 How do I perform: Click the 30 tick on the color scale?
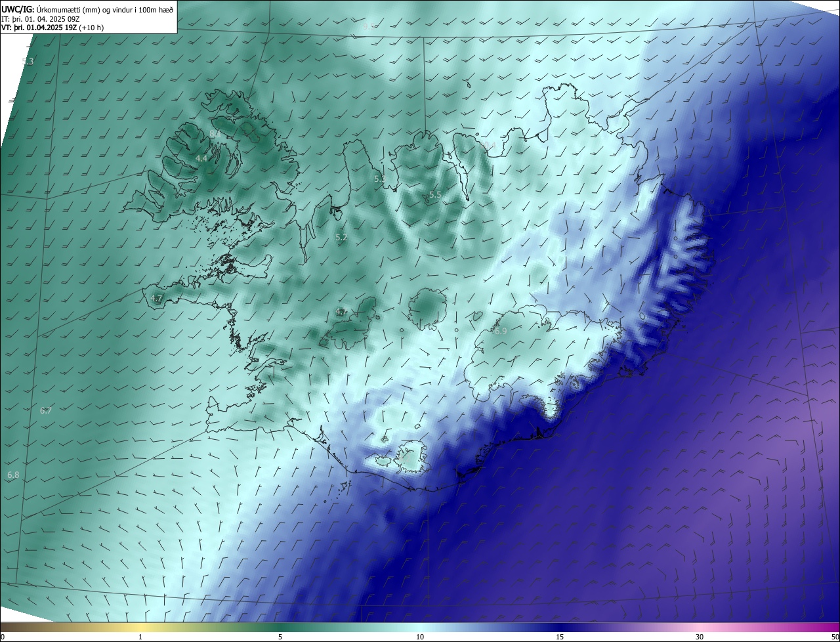tap(700, 637)
